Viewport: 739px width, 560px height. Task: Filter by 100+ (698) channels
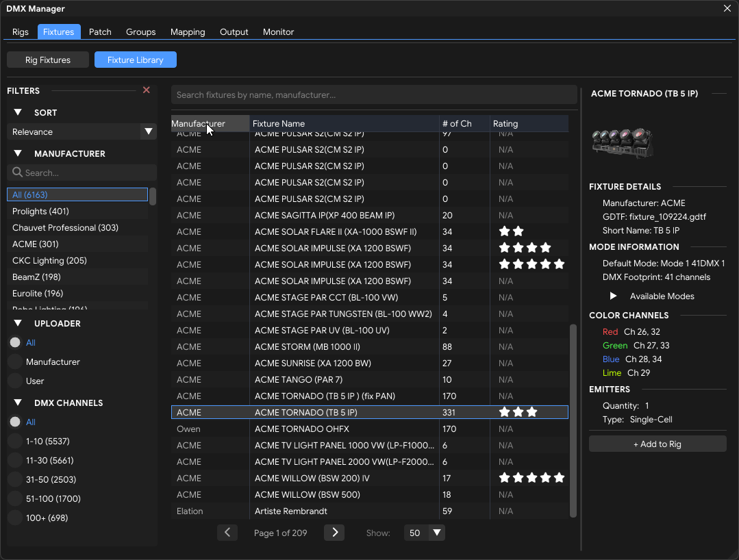pyautogui.click(x=15, y=518)
